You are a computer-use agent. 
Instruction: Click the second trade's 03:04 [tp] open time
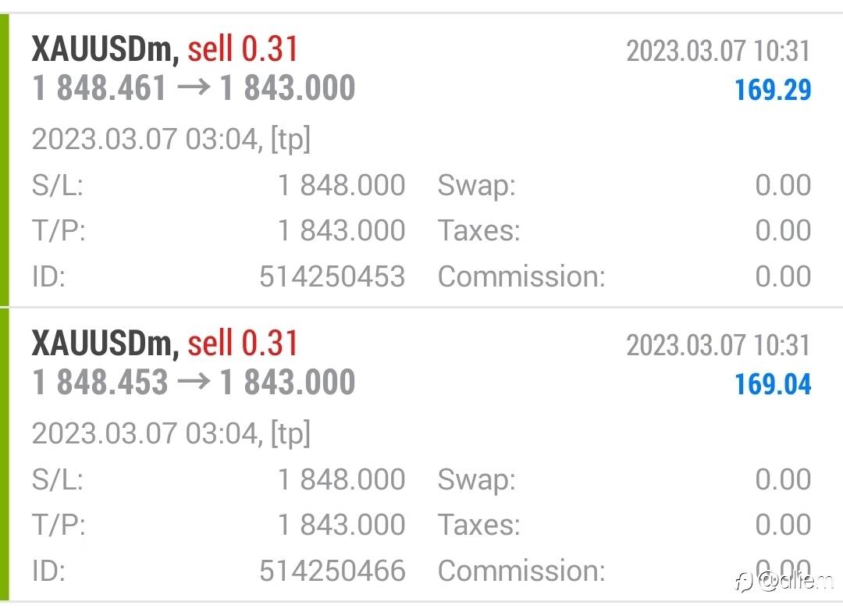click(171, 433)
